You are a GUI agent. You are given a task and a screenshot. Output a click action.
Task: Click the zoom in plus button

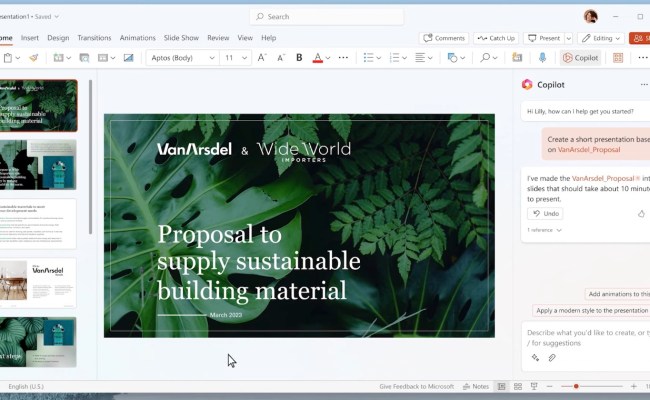(x=633, y=386)
